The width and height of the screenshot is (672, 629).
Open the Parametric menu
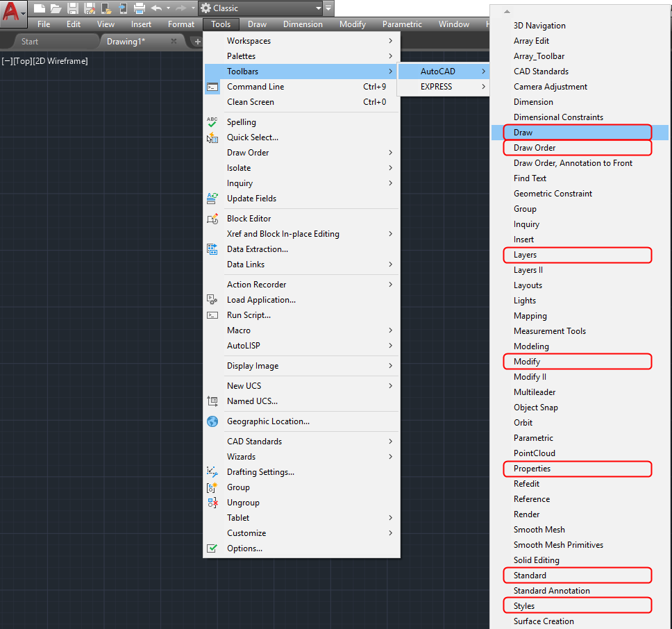coord(402,24)
